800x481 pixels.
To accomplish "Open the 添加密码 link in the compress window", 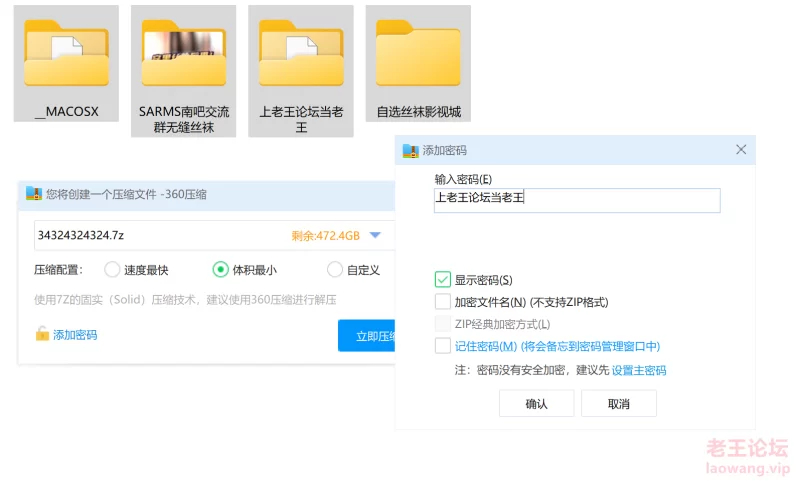I will click(75, 335).
